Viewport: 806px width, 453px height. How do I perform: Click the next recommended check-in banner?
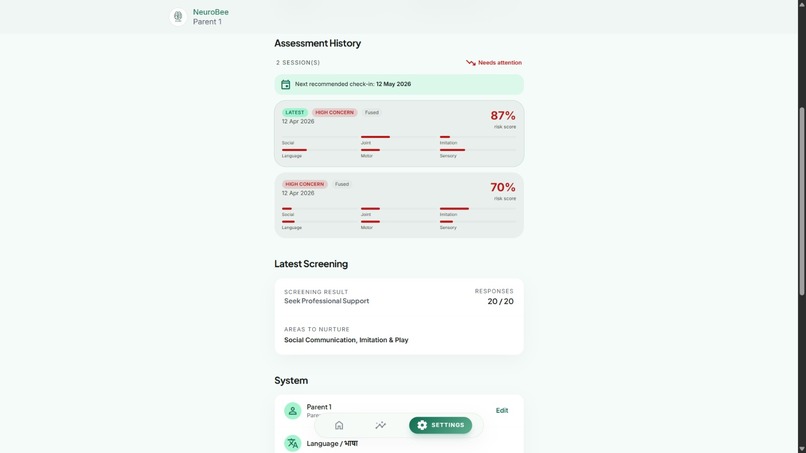click(399, 84)
